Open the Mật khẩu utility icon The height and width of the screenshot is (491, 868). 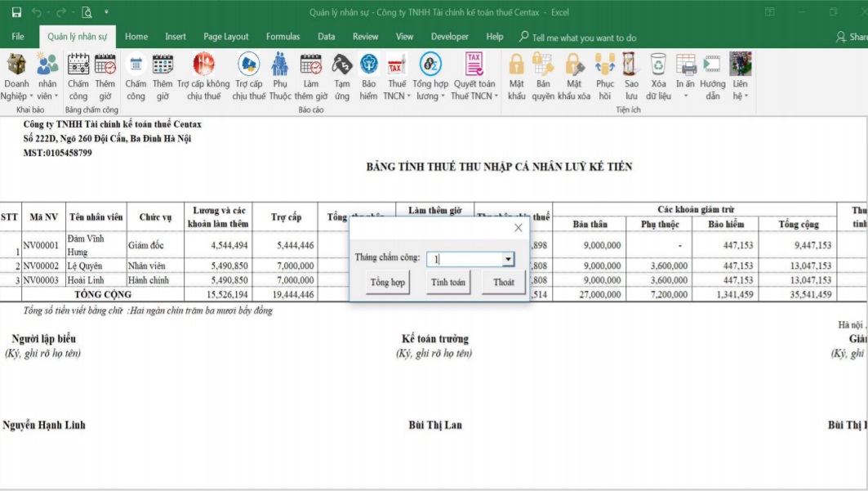[x=516, y=65]
